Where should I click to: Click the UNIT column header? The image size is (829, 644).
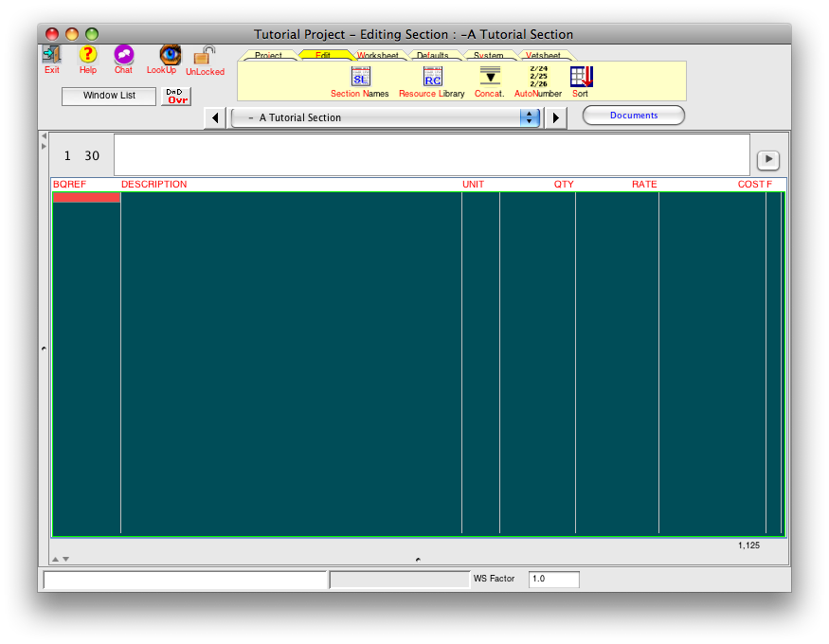tap(473, 185)
